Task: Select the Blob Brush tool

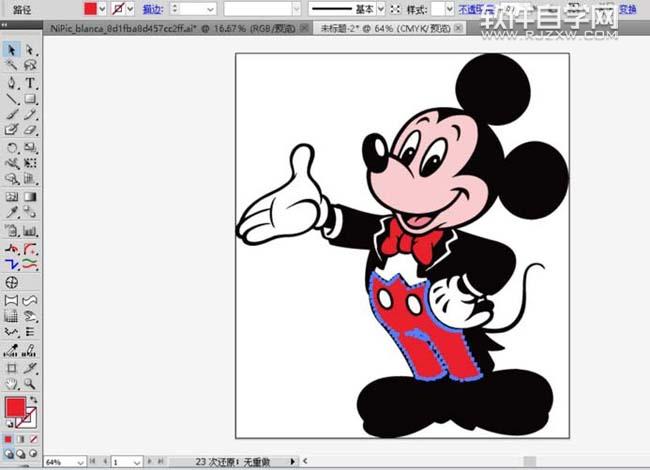Action: 11,129
